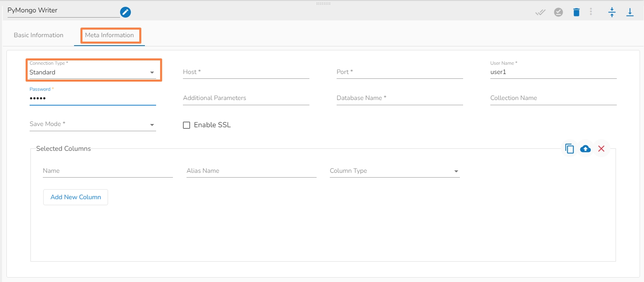Image resolution: width=644 pixels, height=282 pixels.
Task: Click the Add New Column button
Action: (76, 197)
